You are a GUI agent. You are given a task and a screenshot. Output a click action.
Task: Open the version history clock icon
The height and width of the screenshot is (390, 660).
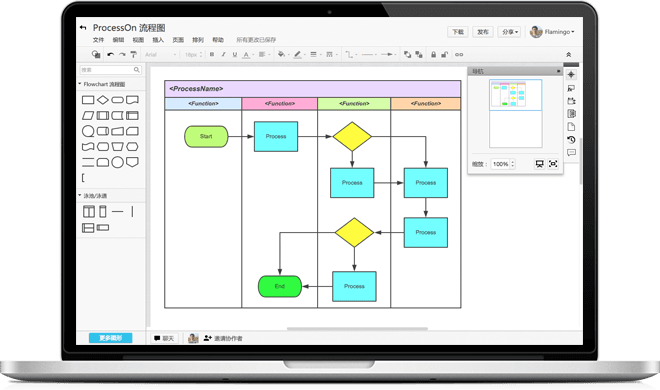[x=571, y=140]
